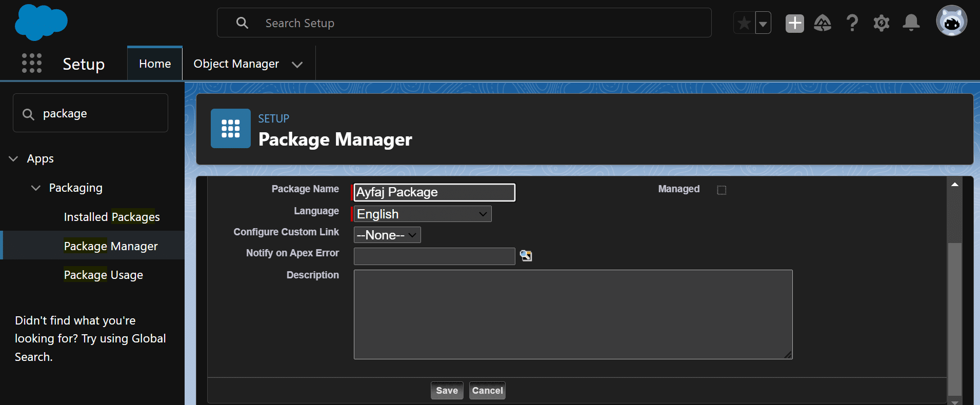
Task: Open the Setup gear menu
Action: point(881,23)
